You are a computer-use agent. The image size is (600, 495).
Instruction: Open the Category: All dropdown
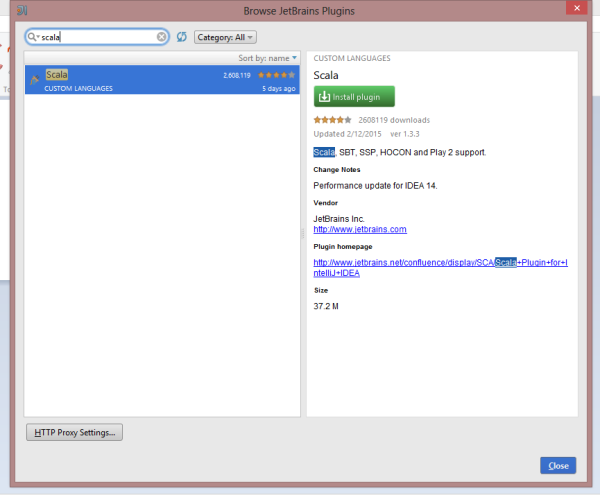[225, 37]
